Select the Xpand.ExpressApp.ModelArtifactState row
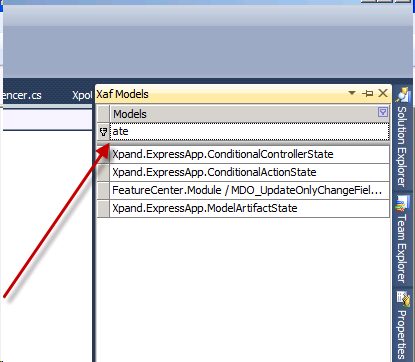This screenshot has width=415, height=362. click(x=249, y=208)
